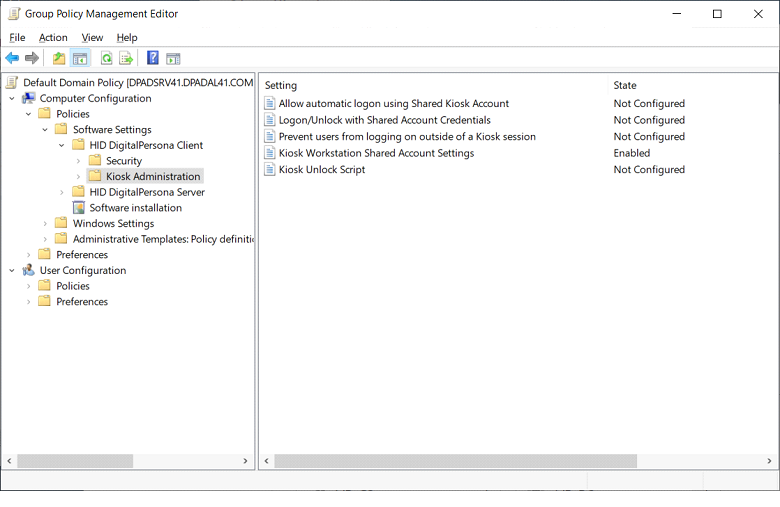The height and width of the screenshot is (507, 780).
Task: Select User Configuration in the tree
Action: (82, 271)
